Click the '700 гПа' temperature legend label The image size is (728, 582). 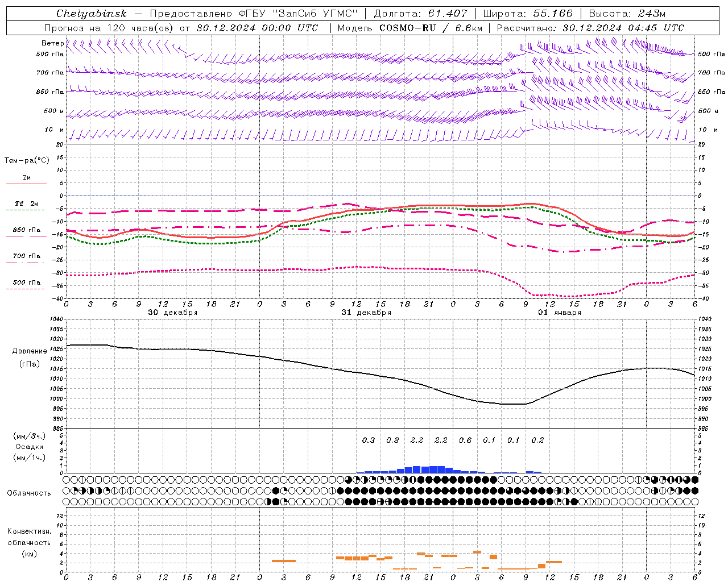pos(26,256)
